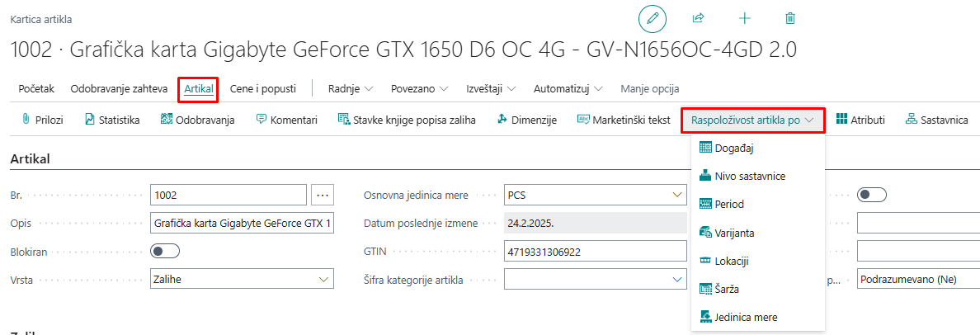Click the share icon at top
The height and width of the screenshot is (335, 980).
click(698, 18)
